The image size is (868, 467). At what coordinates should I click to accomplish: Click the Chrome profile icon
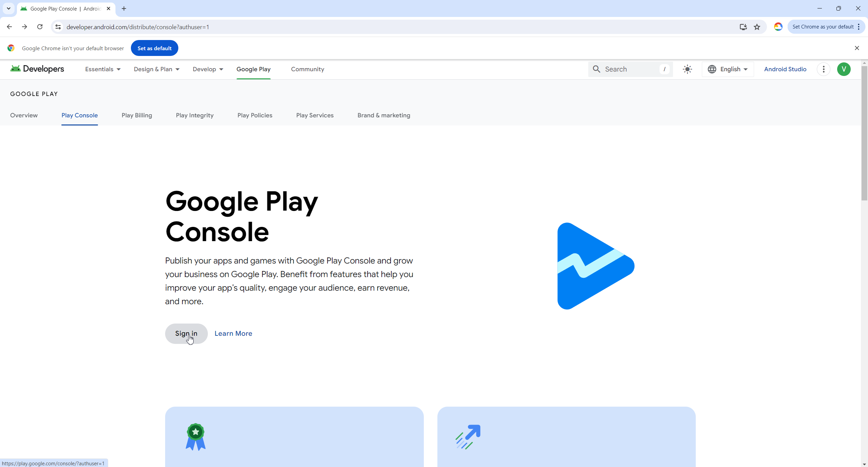[778, 27]
